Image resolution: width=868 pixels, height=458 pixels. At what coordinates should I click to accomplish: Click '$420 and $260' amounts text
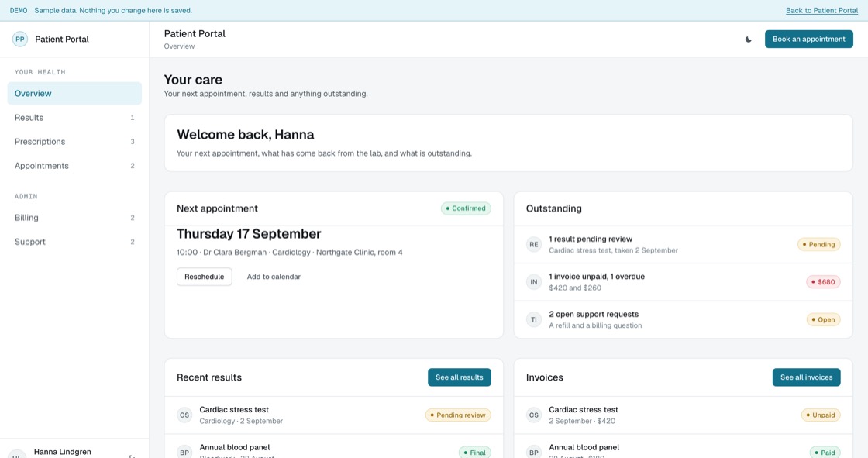tap(574, 288)
